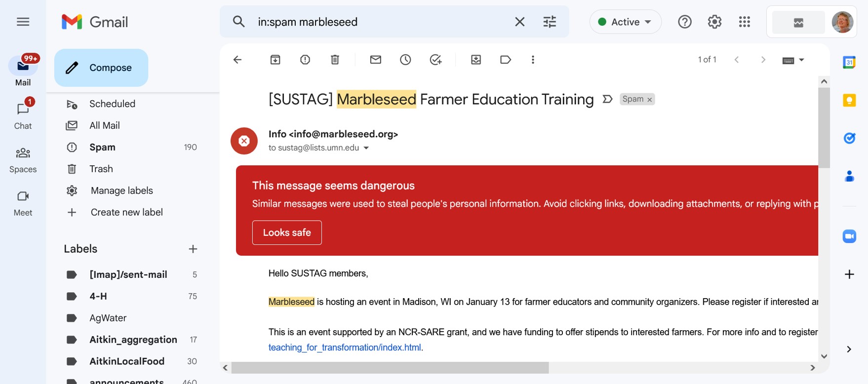Open the teaching_for_transformation/index.html link

(x=345, y=347)
